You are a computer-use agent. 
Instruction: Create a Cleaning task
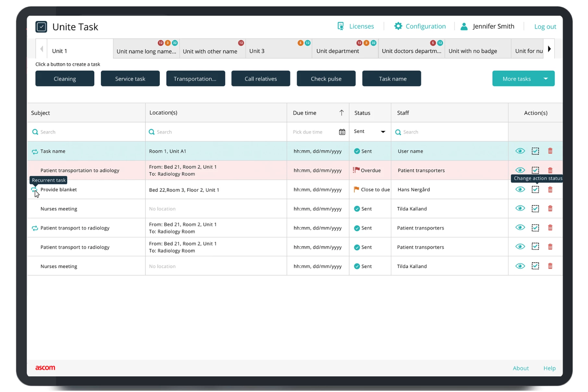[64, 78]
